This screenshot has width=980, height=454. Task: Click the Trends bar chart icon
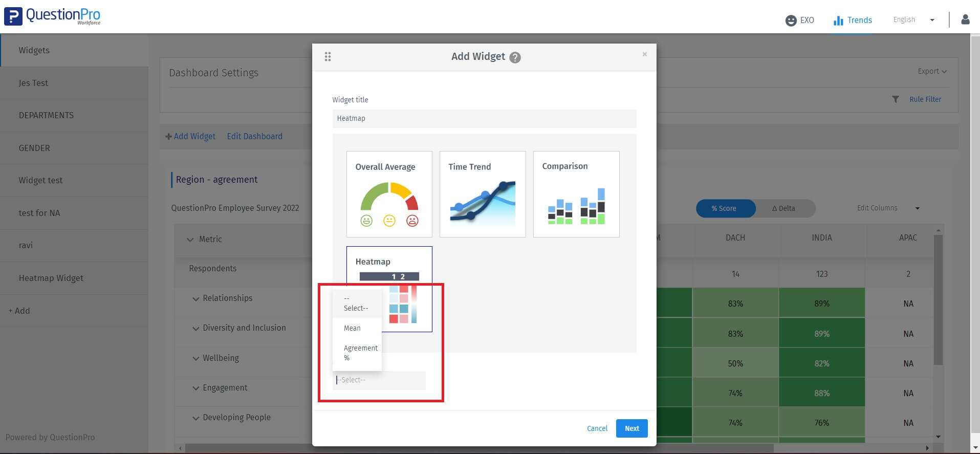point(838,20)
